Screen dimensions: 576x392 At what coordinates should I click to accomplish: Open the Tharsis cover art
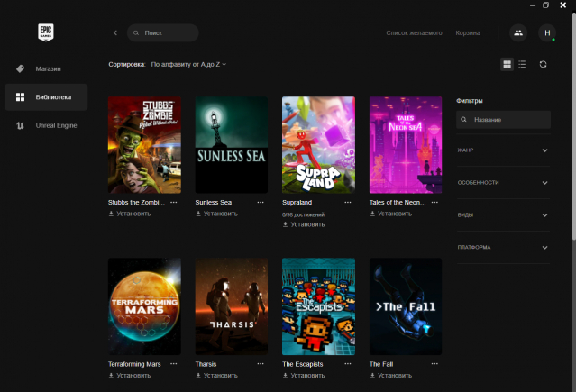[232, 306]
